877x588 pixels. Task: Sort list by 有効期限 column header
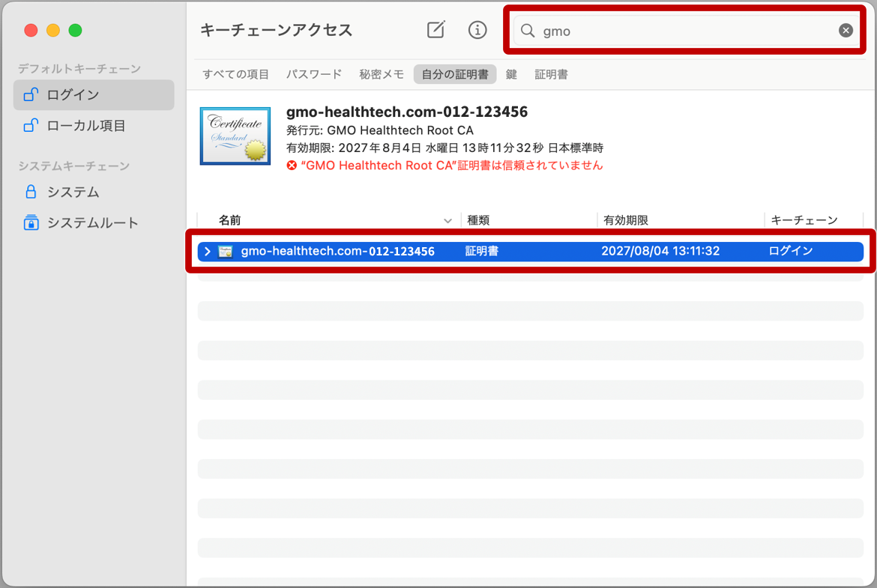[x=625, y=220]
